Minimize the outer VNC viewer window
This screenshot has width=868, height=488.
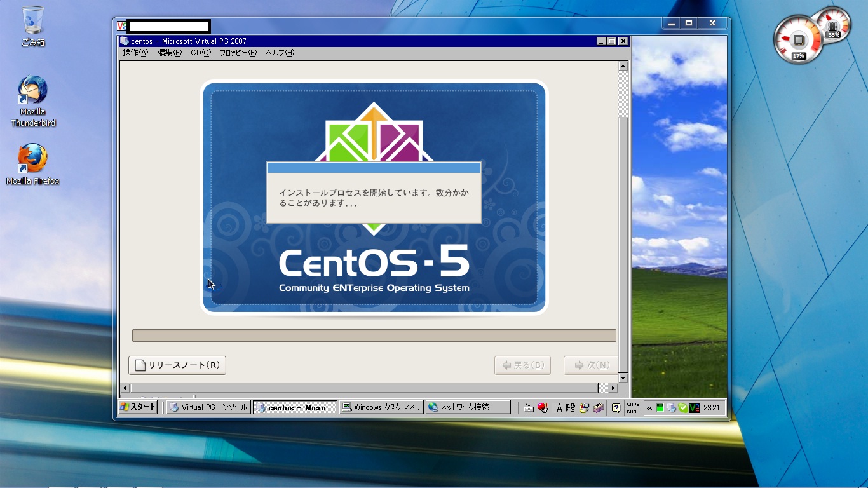point(672,24)
